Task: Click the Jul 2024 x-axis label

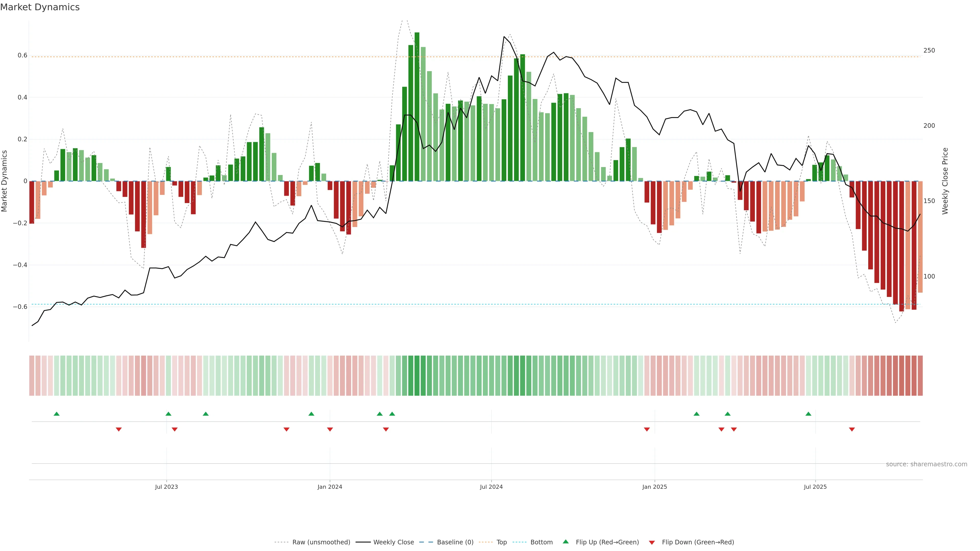Action: [x=491, y=487]
